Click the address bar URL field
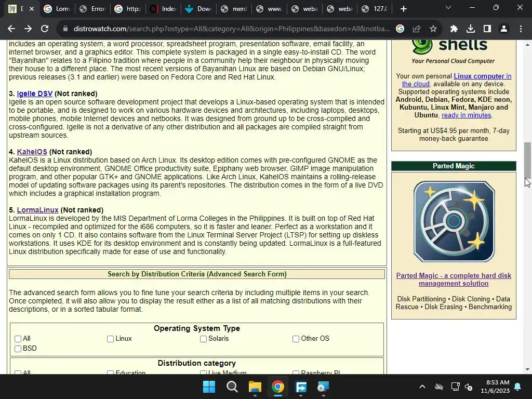The image size is (532, 399). (x=231, y=29)
